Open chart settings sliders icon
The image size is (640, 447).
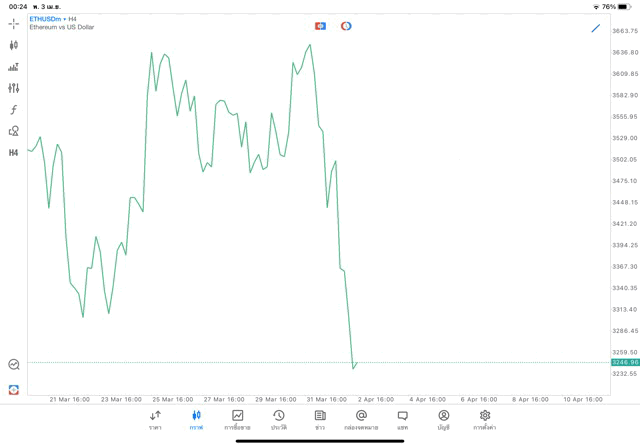pos(13,88)
